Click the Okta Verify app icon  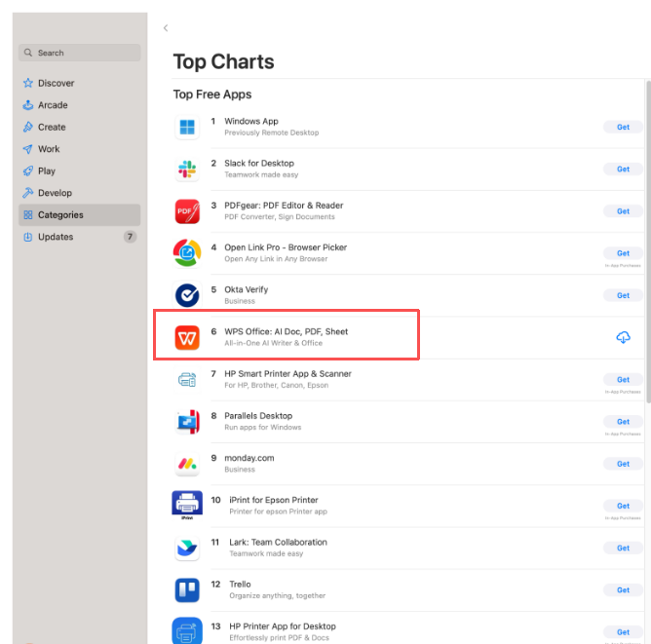click(x=187, y=295)
